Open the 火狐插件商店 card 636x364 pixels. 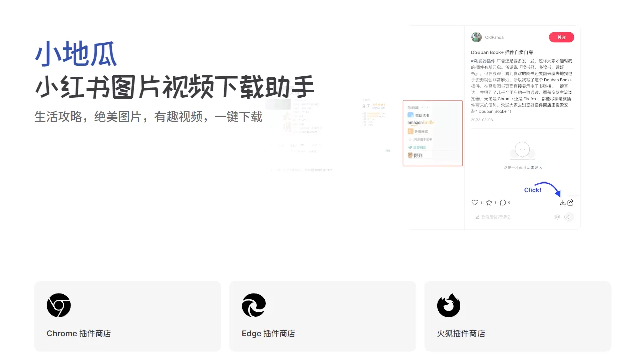click(518, 316)
